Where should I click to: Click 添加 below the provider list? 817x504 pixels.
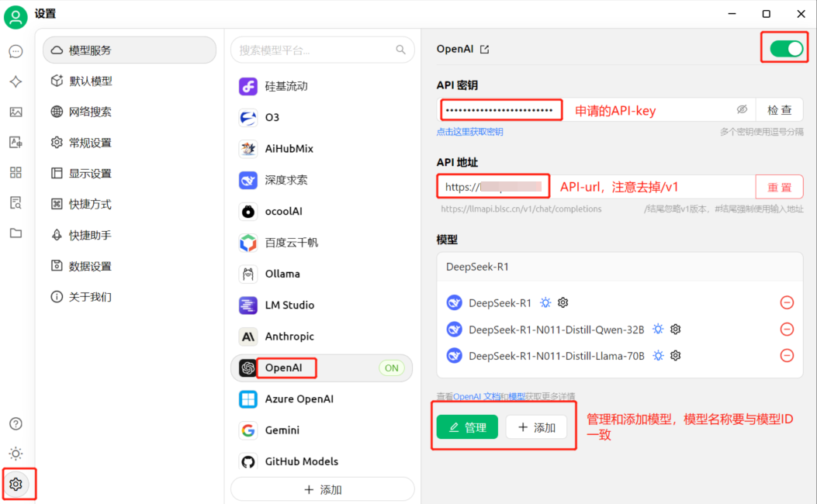[x=323, y=490]
